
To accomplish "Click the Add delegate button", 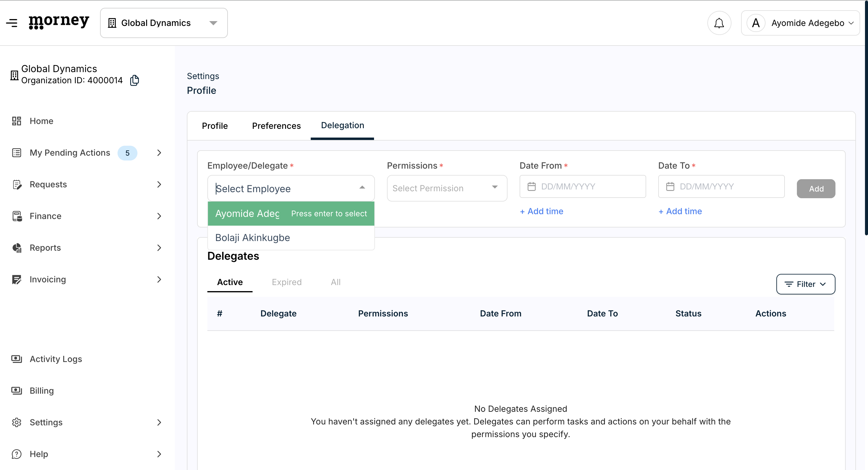I will (816, 189).
